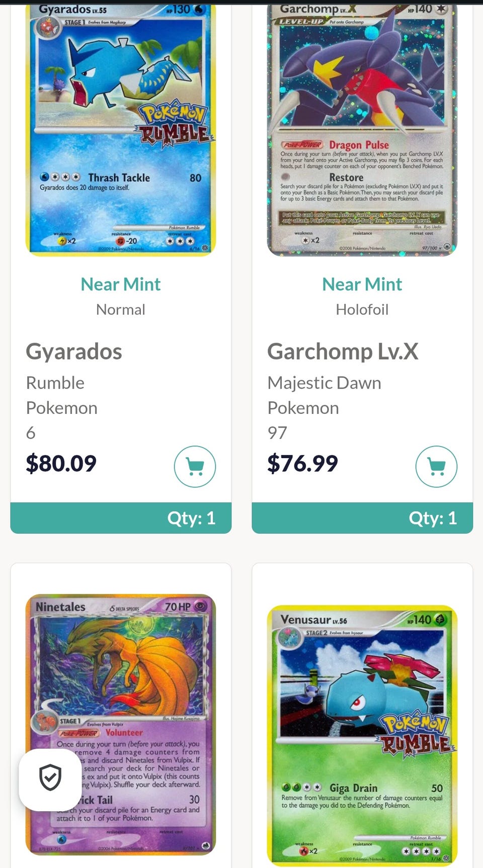
Task: Open the Garchomp Lv.X card image
Action: coord(362,129)
